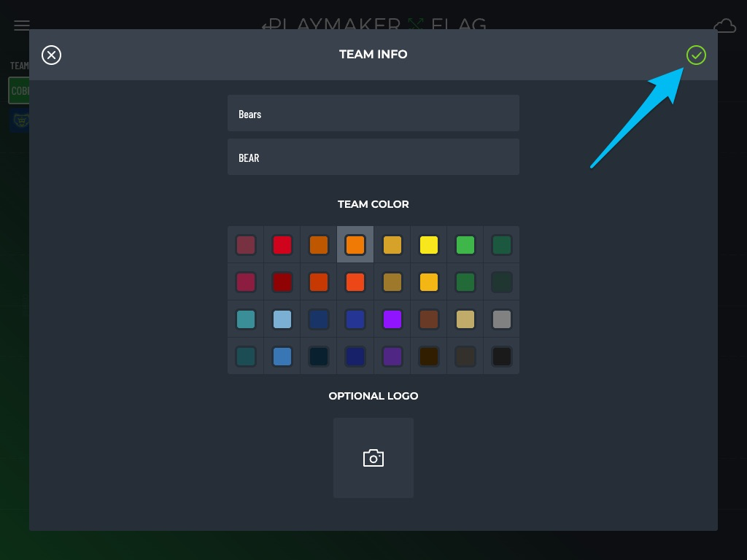Select the teal color swatch
Viewport: 747px width, 560px height.
click(246, 319)
